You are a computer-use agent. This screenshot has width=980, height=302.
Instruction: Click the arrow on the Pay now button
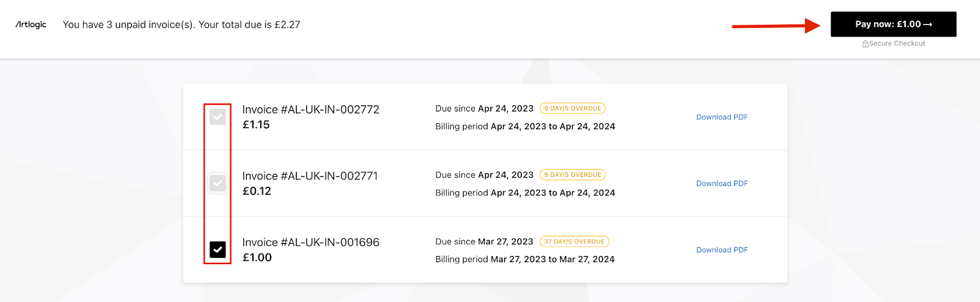coord(927,25)
